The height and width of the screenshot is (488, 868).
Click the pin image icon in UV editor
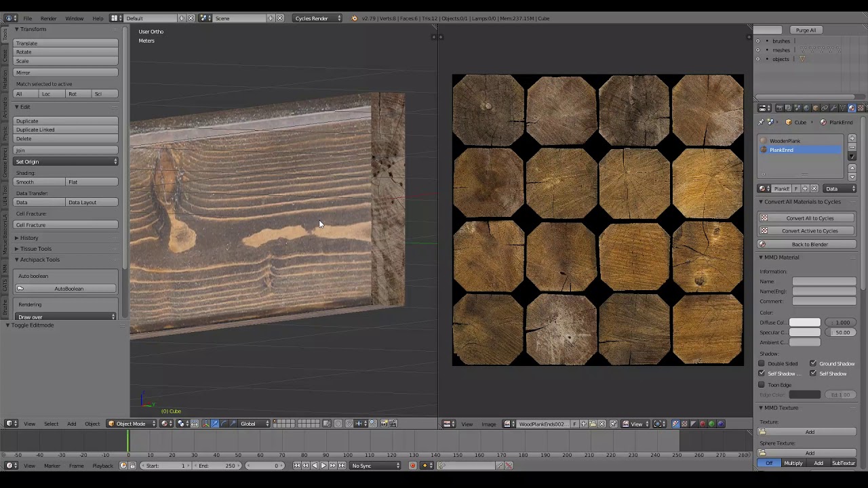click(614, 424)
